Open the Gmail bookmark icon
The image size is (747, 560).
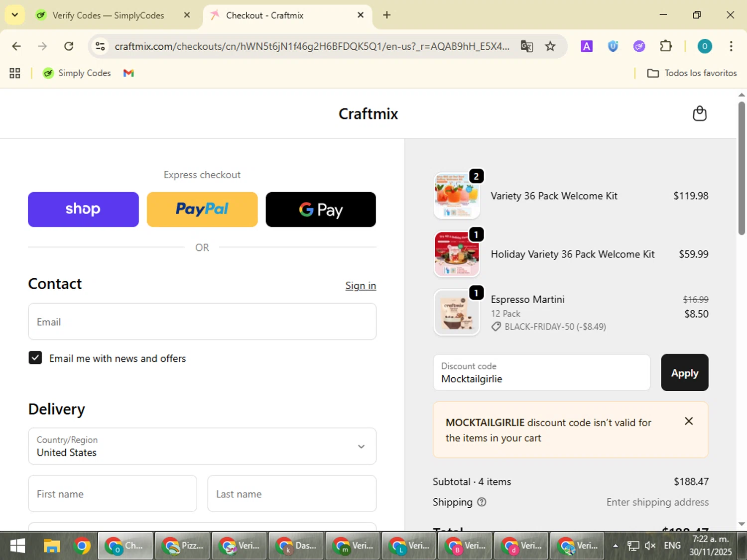(128, 73)
